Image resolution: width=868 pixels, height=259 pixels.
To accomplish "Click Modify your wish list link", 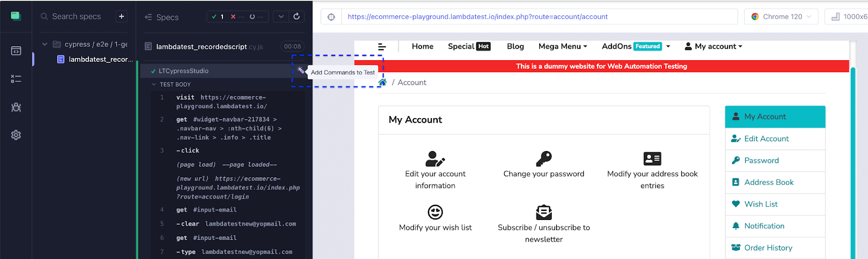I will 435,228.
